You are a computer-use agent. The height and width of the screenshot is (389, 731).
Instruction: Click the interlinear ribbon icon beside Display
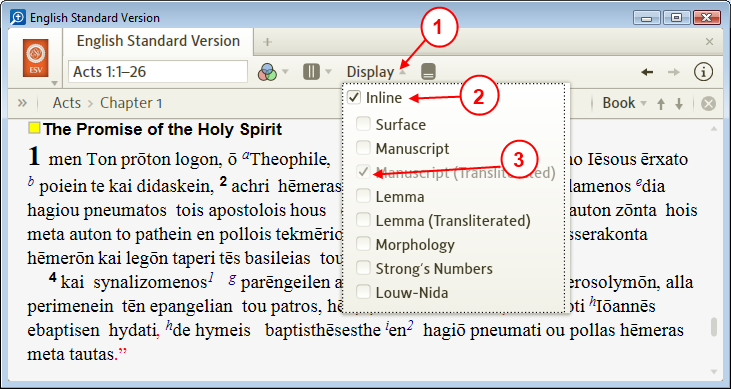click(428, 72)
